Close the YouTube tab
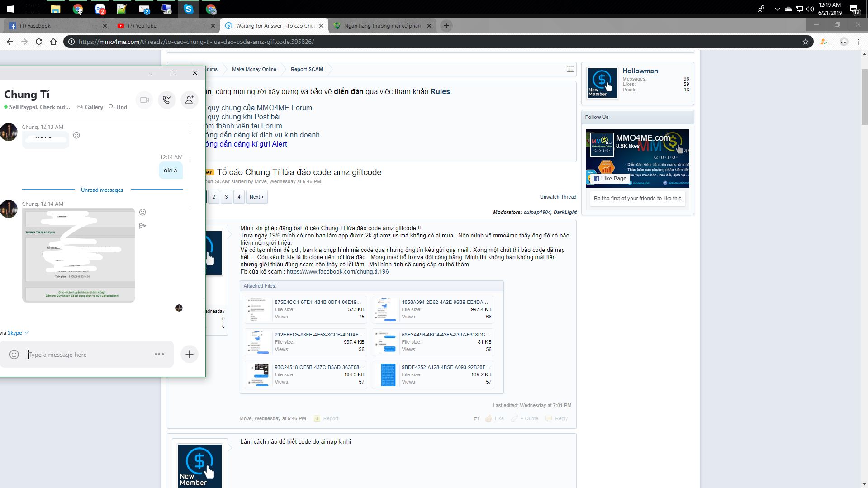 [x=213, y=26]
